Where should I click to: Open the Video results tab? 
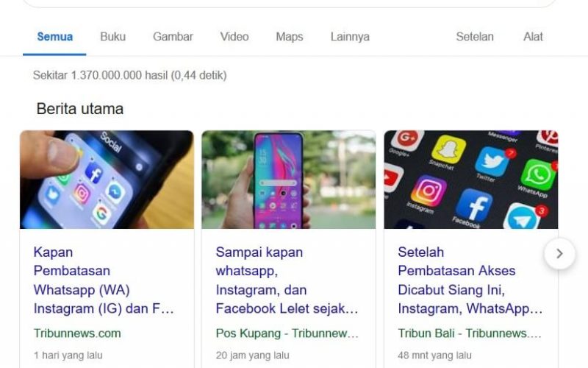pos(234,37)
